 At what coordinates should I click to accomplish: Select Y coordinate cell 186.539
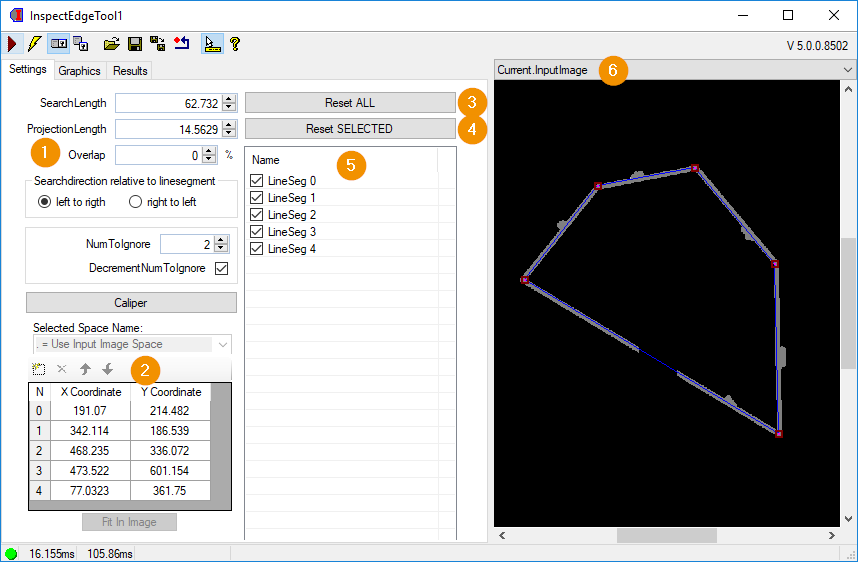tap(171, 431)
